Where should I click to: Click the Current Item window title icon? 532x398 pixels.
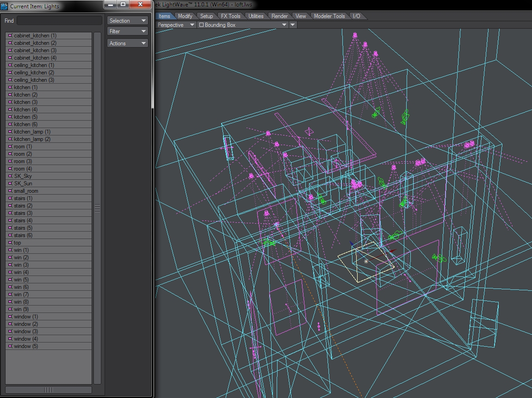[5, 6]
